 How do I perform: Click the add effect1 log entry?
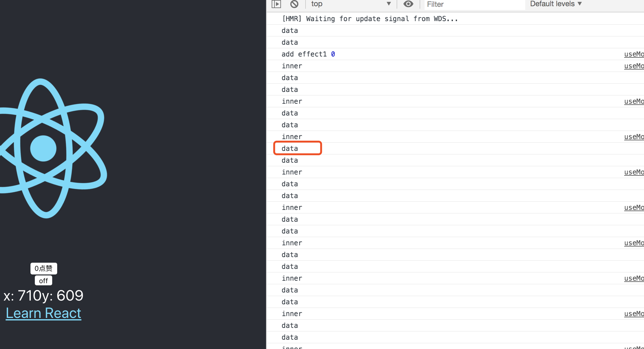tap(304, 54)
